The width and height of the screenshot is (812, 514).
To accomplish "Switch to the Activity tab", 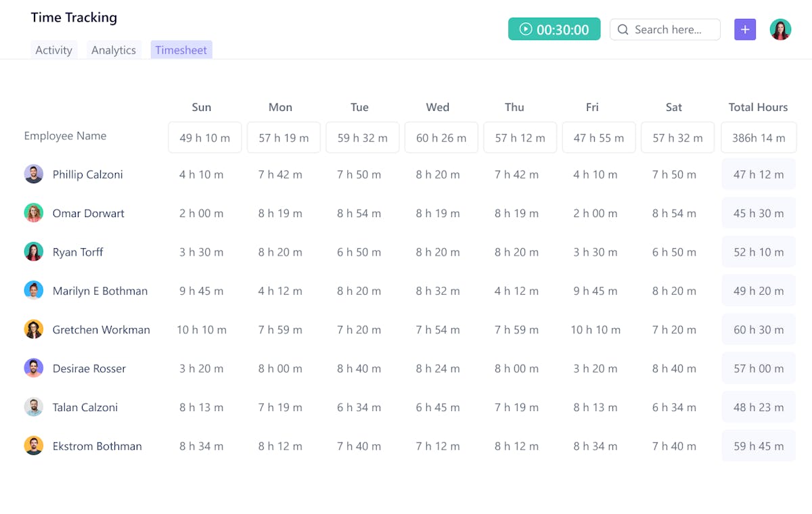I will point(53,49).
